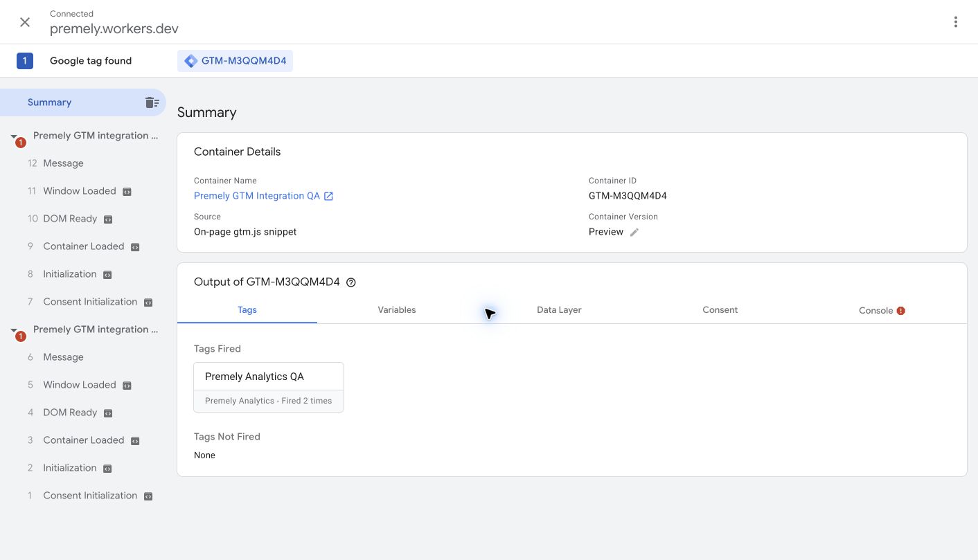Click the code icon beside event 2 Initialization
This screenshot has height=560, width=978.
tap(107, 469)
